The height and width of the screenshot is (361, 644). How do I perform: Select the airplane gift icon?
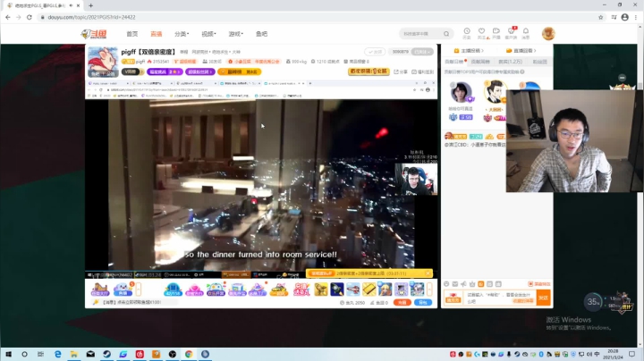pos(352,290)
